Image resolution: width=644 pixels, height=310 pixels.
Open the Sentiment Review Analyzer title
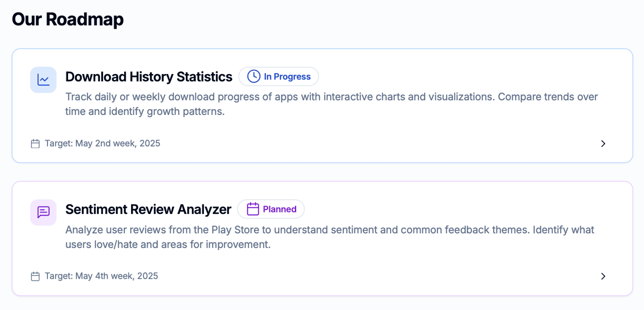148,209
